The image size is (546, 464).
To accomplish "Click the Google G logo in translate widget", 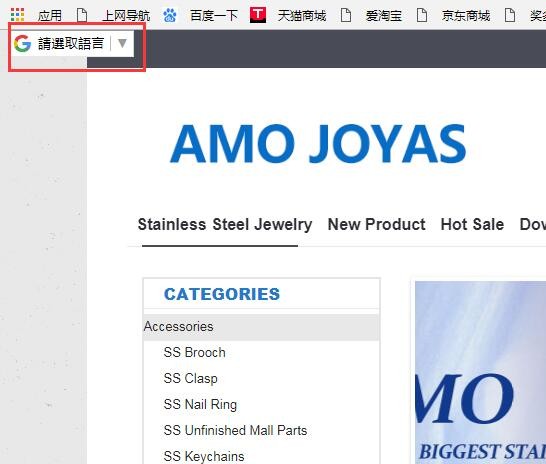I will pyautogui.click(x=23, y=44).
